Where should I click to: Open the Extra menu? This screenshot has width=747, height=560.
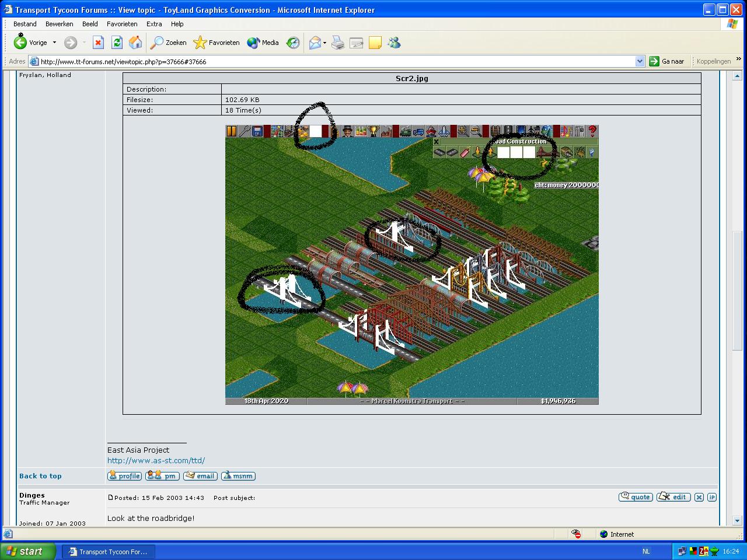point(154,24)
